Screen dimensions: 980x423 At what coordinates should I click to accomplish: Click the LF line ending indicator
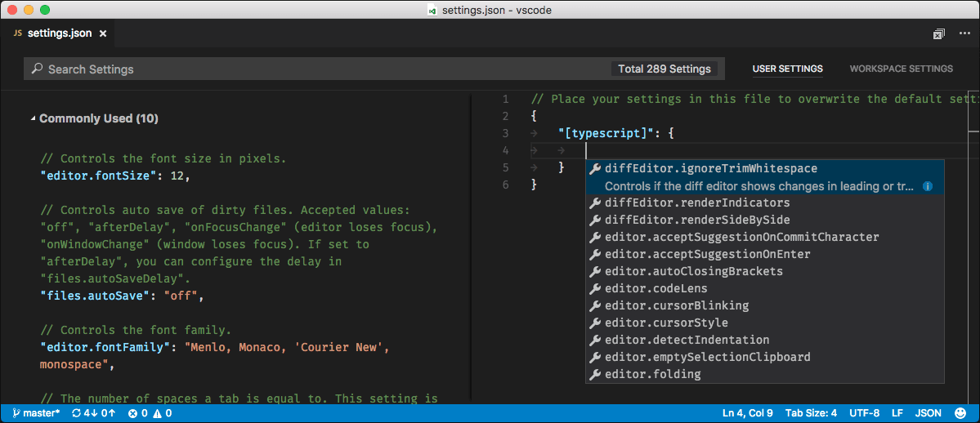click(x=897, y=413)
